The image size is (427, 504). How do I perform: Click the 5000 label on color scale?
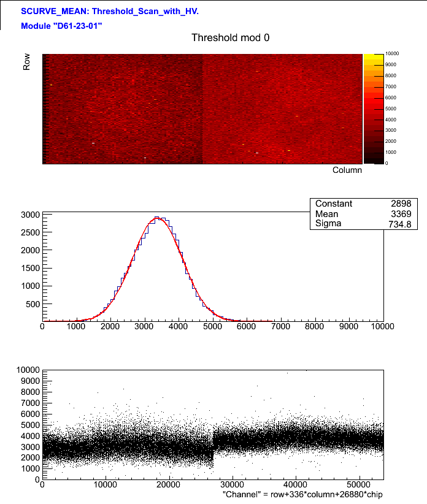tap(391, 109)
